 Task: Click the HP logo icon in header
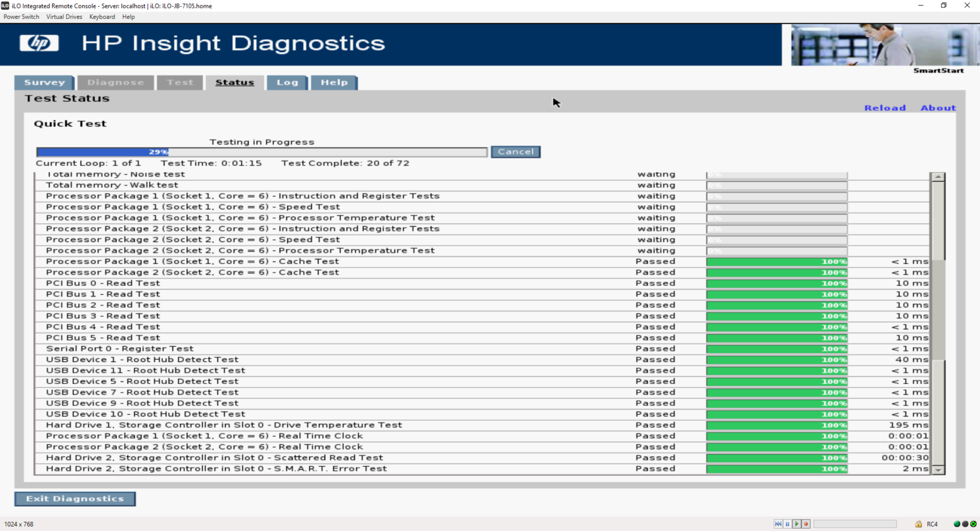[x=39, y=43]
